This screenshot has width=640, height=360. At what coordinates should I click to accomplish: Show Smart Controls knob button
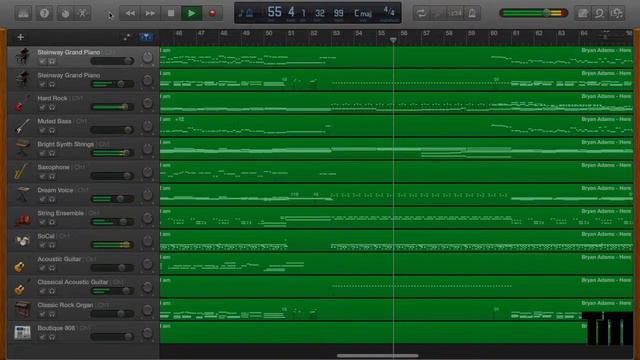pyautogui.click(x=65, y=13)
